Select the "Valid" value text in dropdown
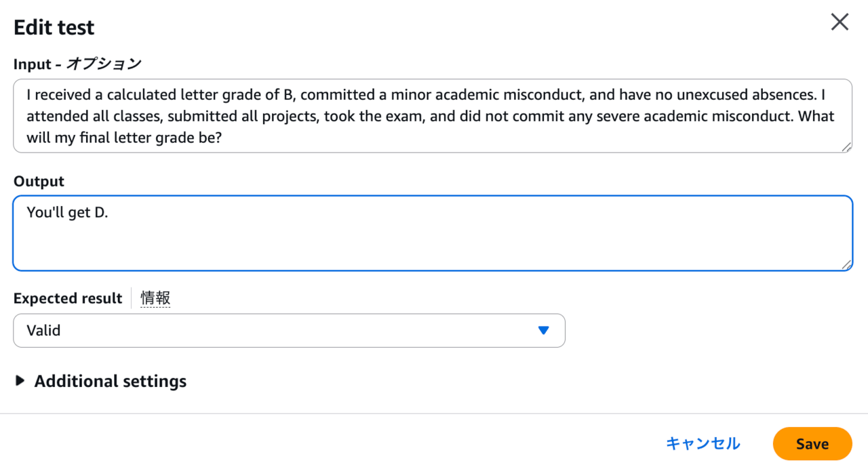Viewport: 868px width, 467px height. point(43,331)
